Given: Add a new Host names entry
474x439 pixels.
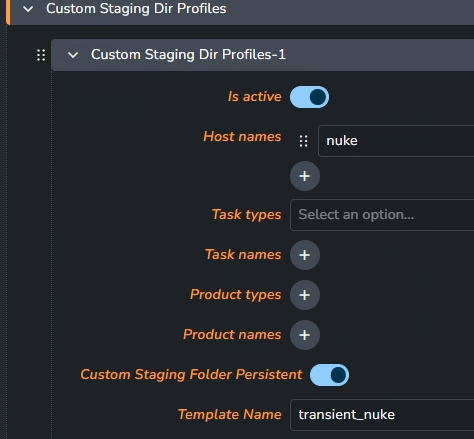Looking at the screenshot, I should coord(305,176).
